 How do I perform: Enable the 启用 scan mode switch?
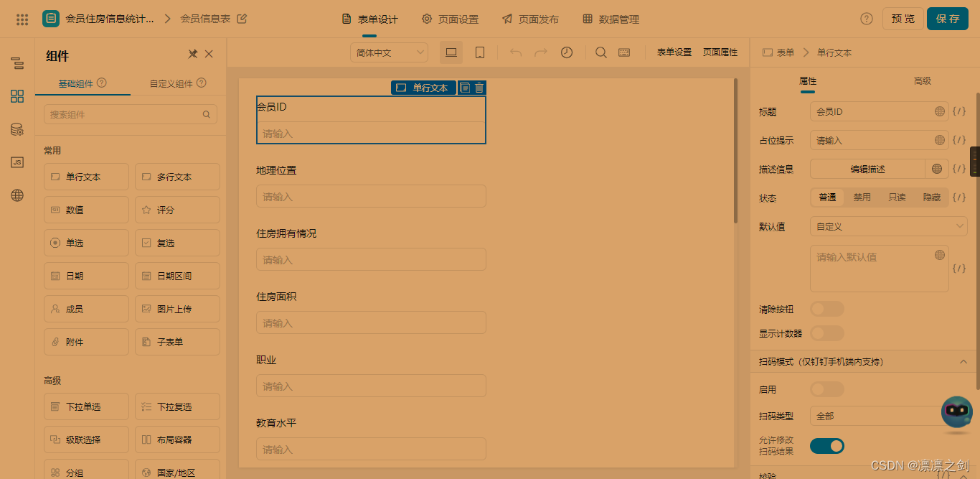(827, 389)
